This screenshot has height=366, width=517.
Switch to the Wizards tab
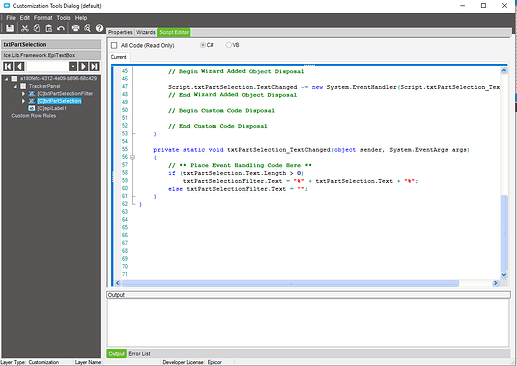coord(146,32)
